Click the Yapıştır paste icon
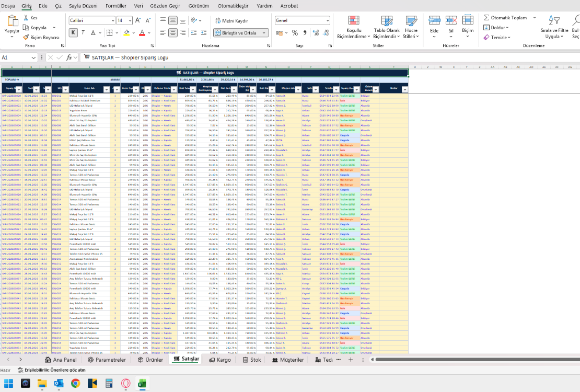The image size is (580, 392). point(12,21)
